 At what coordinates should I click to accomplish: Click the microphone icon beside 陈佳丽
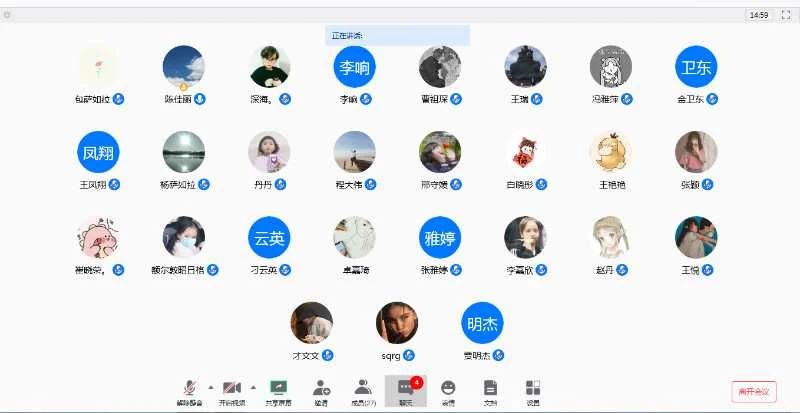(200, 99)
